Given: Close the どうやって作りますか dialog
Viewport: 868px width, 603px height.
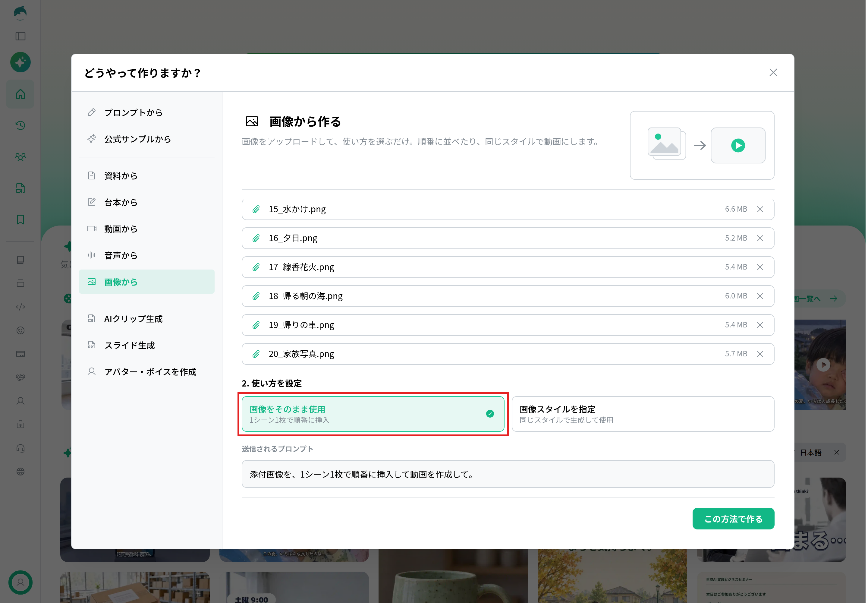Looking at the screenshot, I should [x=773, y=73].
